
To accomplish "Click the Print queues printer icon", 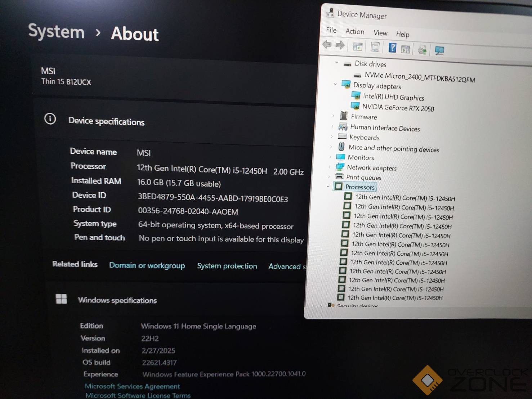I will 339,176.
